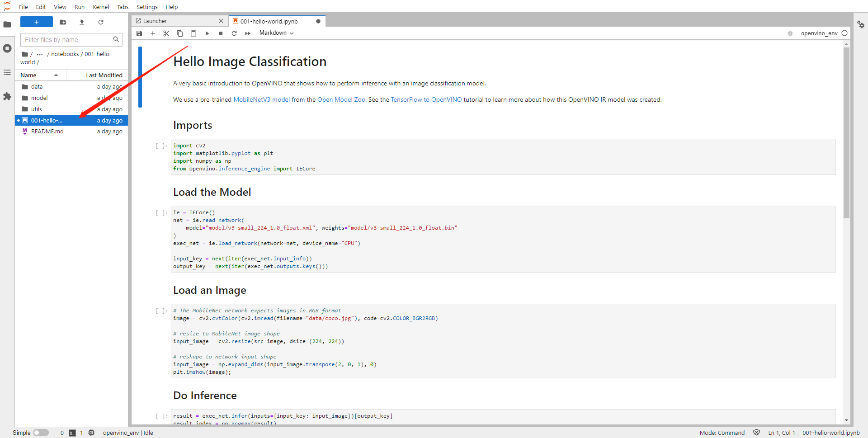
Task: Open the File Browser sidebar panel
Action: pos(7,24)
